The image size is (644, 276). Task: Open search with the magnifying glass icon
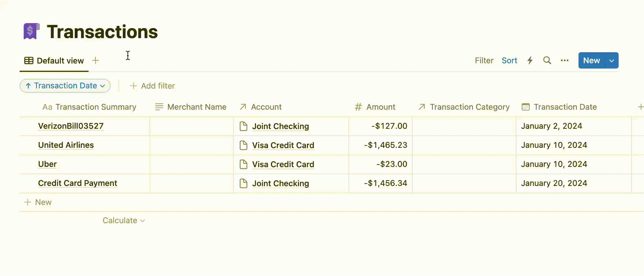(x=547, y=60)
